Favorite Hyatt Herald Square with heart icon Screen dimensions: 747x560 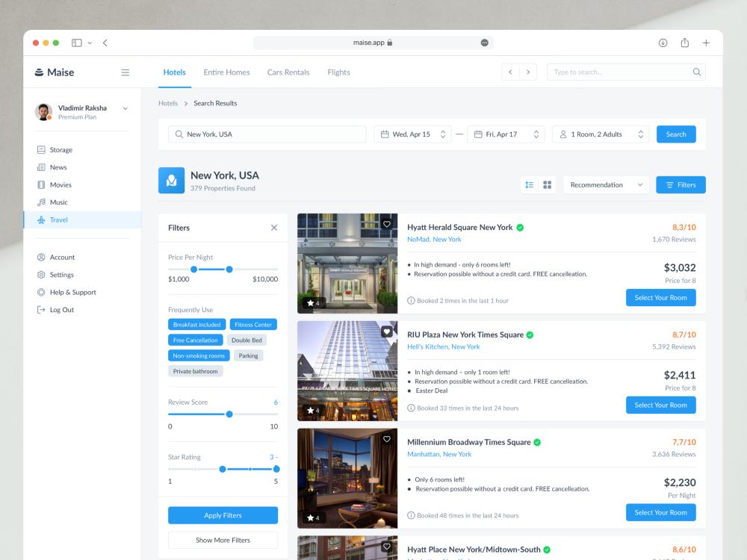click(x=387, y=224)
